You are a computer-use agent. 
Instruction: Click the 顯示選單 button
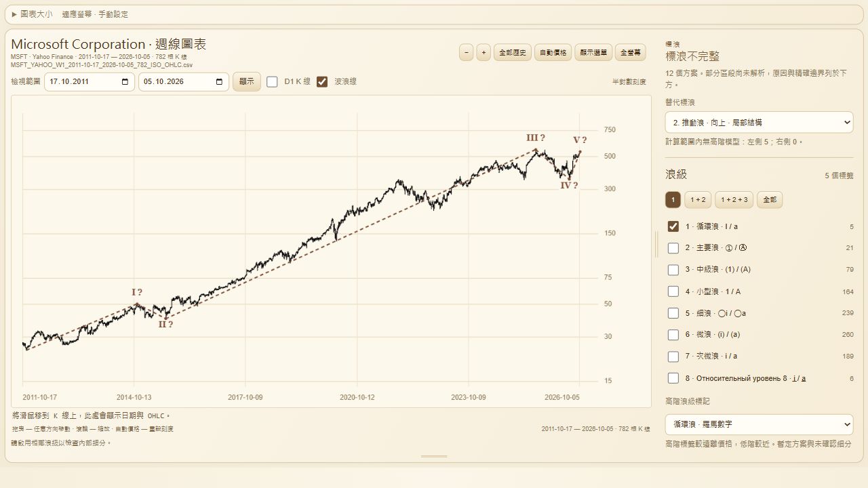[594, 53]
